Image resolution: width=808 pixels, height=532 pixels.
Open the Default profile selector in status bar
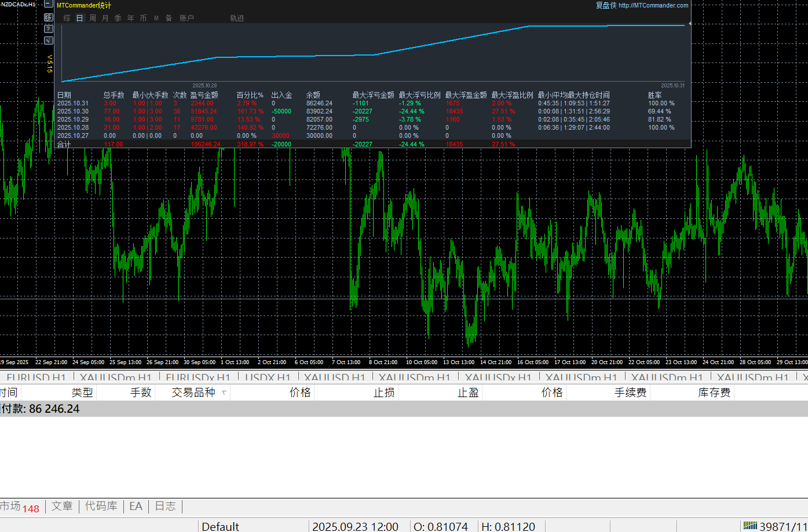(221, 526)
